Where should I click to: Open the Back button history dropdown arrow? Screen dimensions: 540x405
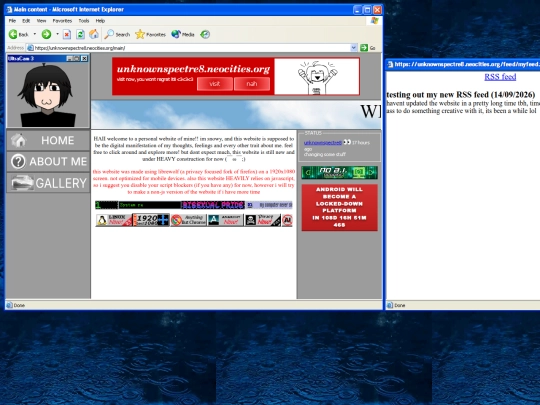tap(34, 34)
